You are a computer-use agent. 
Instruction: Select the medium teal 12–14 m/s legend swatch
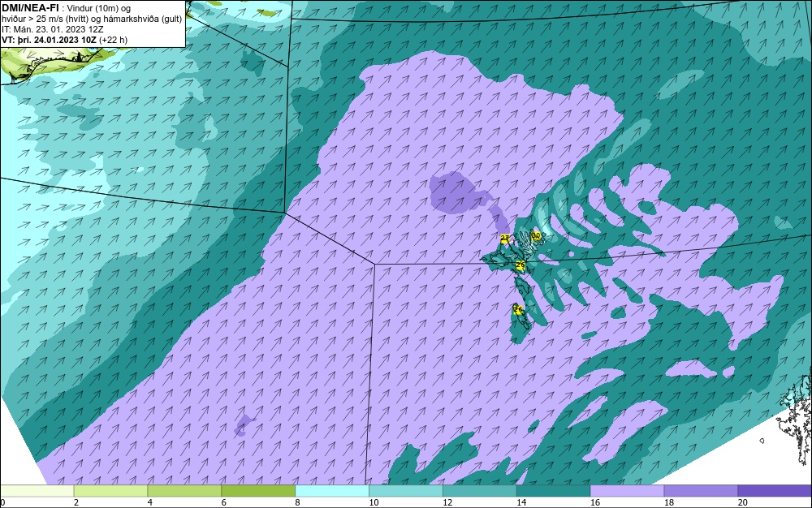pyautogui.click(x=480, y=491)
